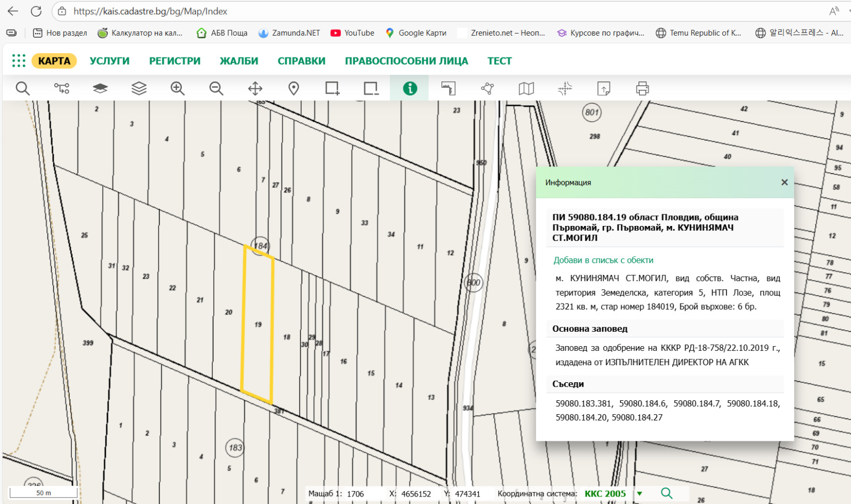Select the Zoom Out tool
Screen dimensions: 851x504
pos(215,88)
